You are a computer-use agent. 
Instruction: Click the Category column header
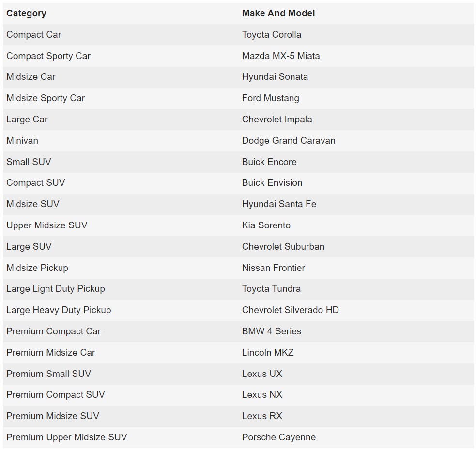27,14
